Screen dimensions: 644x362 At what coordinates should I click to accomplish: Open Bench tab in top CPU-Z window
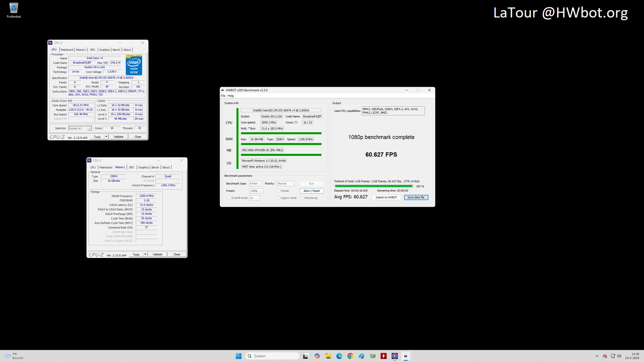[x=116, y=50]
